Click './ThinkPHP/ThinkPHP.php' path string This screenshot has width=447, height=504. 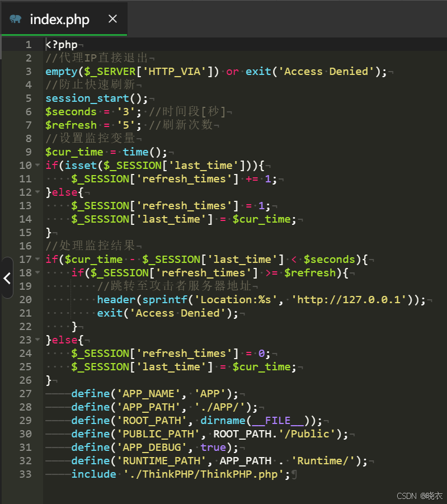coord(204,474)
